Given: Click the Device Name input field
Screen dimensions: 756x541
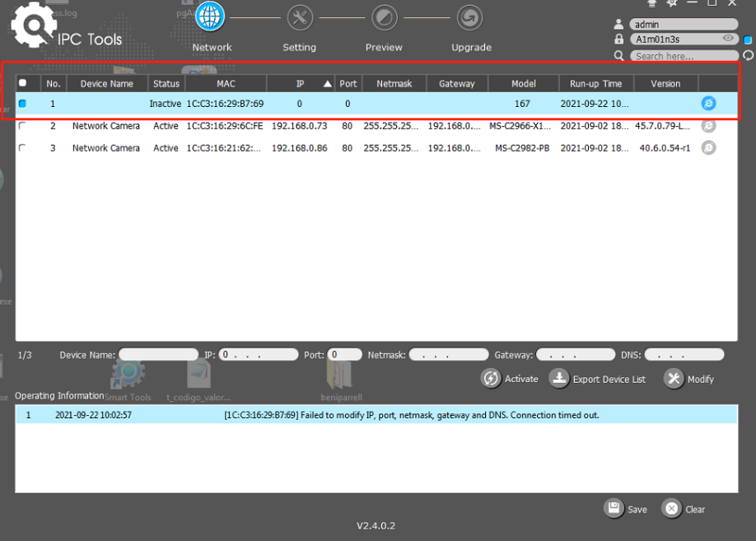Looking at the screenshot, I should [158, 355].
